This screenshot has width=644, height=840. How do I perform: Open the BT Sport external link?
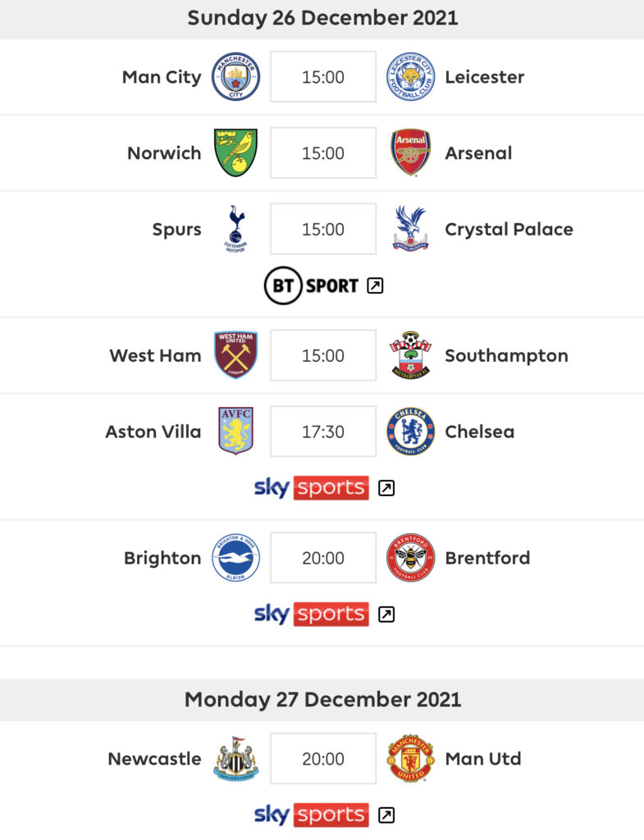click(x=323, y=285)
